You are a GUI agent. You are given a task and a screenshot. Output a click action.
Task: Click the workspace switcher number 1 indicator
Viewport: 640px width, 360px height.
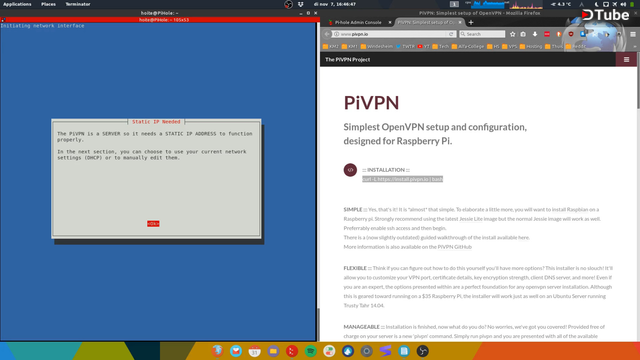click(454, 4)
